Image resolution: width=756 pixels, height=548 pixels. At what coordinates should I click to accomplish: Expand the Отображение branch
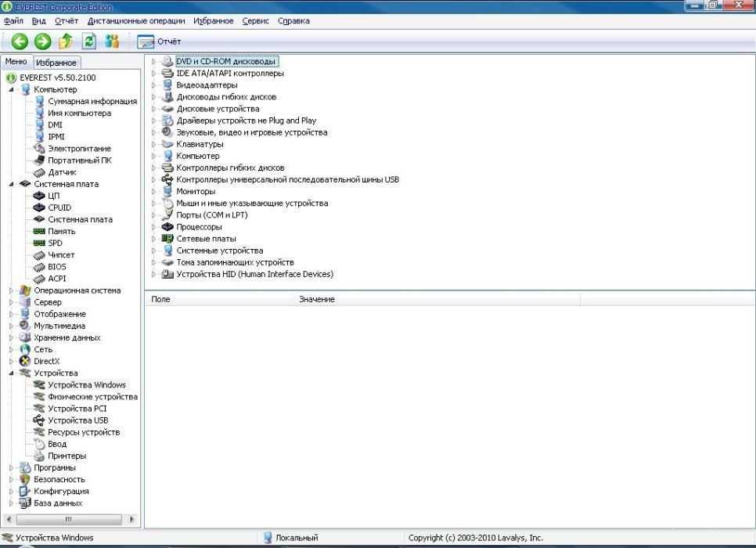(11, 314)
